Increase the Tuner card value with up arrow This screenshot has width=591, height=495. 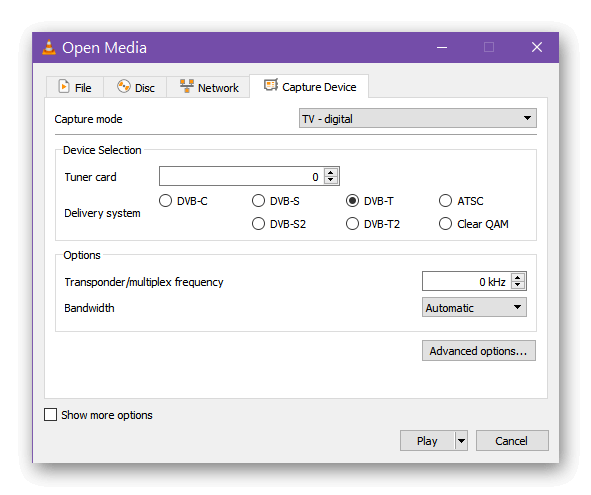[x=331, y=172]
